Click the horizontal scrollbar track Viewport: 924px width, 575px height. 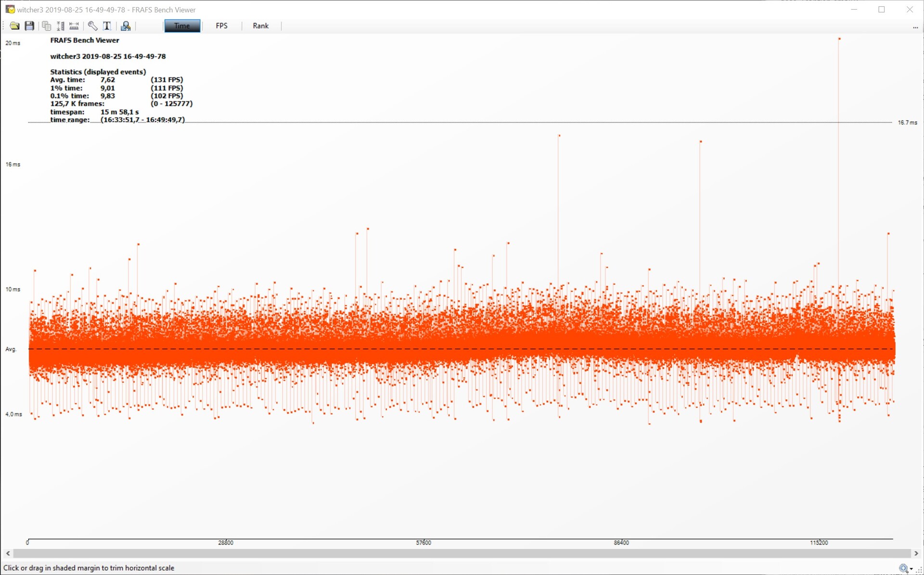[462, 553]
